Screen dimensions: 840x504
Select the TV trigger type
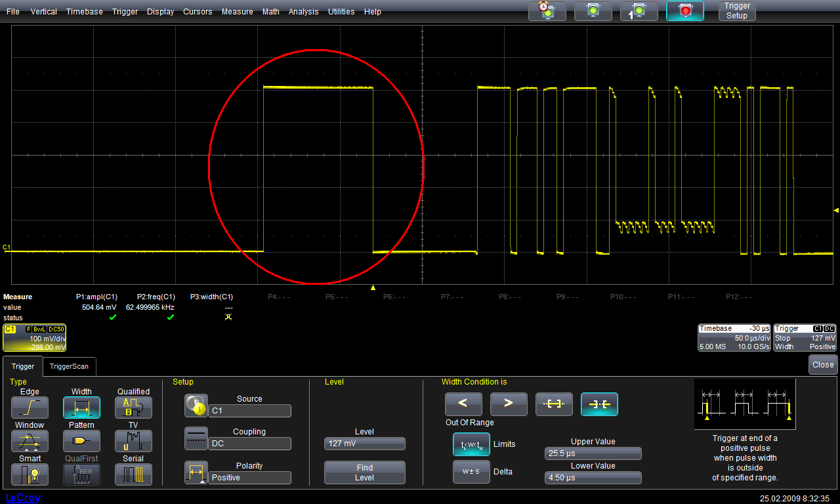point(133,440)
